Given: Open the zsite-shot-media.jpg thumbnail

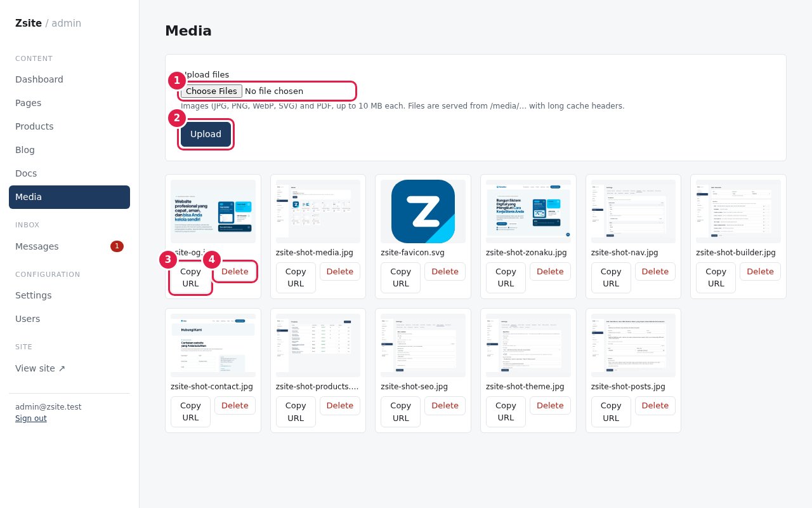Looking at the screenshot, I should [318, 211].
